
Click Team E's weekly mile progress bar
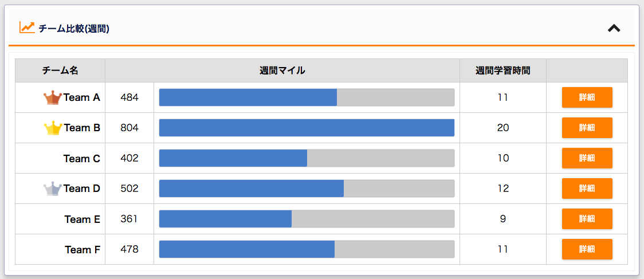coord(307,219)
